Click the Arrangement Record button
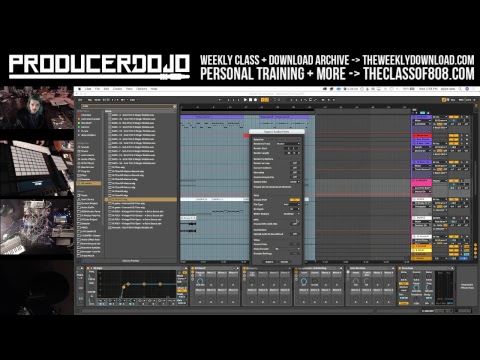 [255, 100]
